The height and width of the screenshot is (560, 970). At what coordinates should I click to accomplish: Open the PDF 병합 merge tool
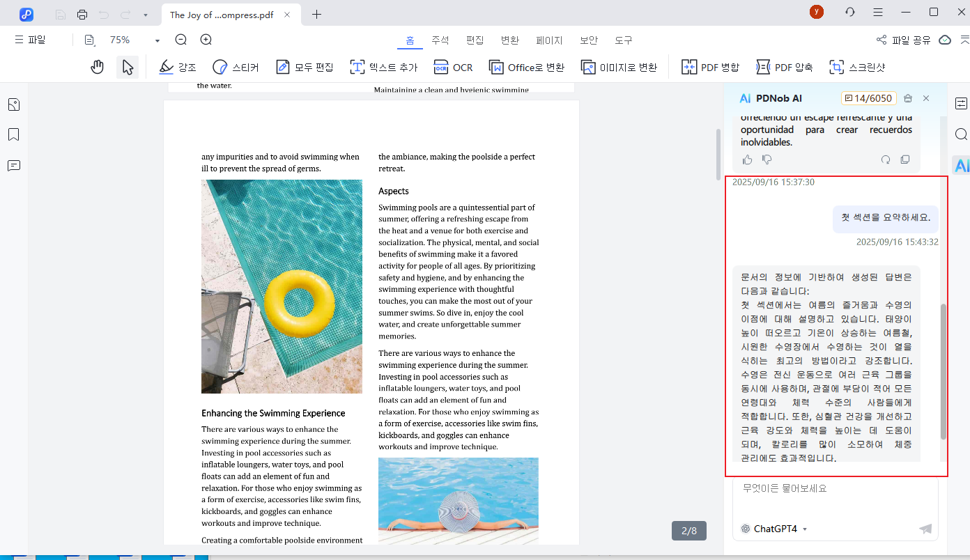point(709,67)
